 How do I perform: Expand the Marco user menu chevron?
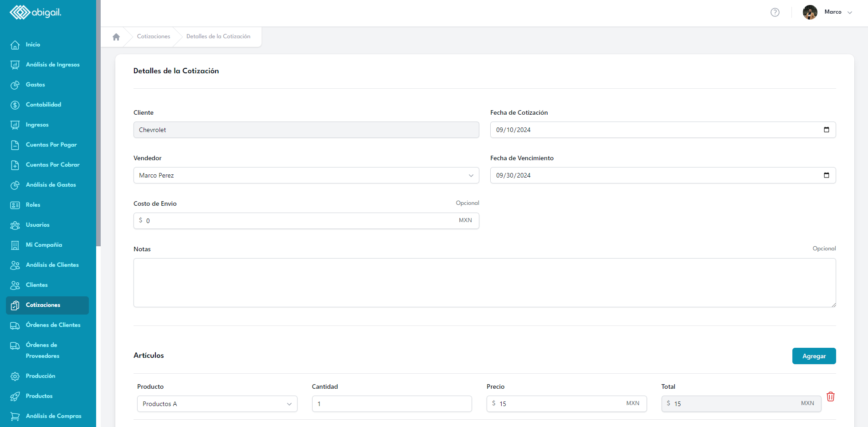849,13
